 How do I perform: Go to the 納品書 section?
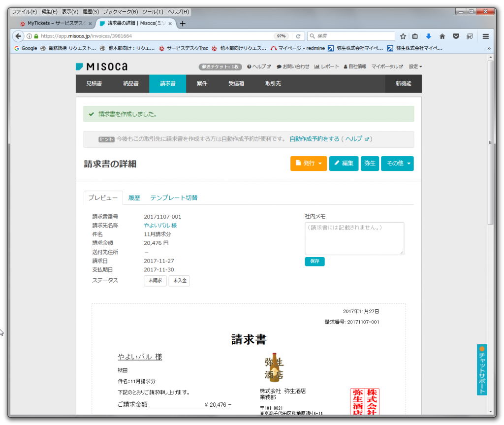click(x=130, y=84)
